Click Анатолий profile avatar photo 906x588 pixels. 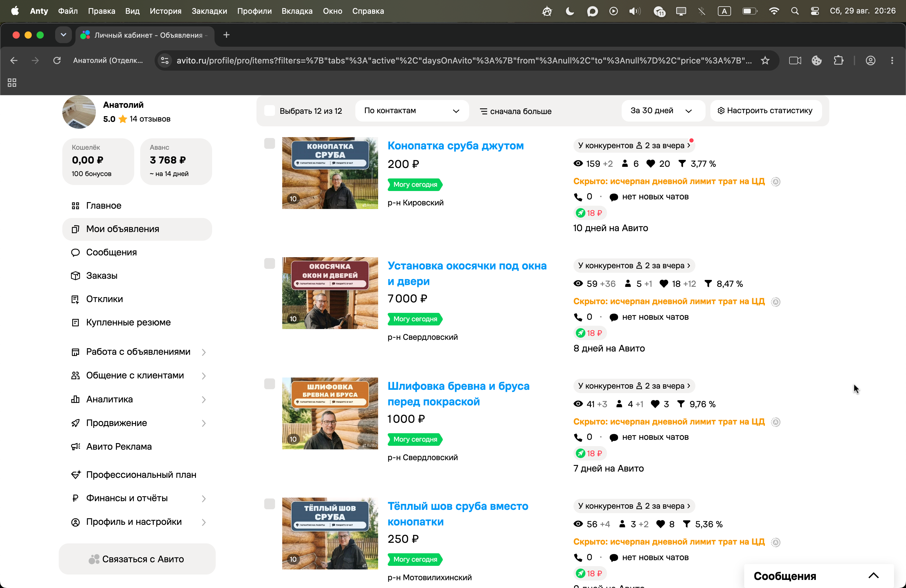coord(79,112)
